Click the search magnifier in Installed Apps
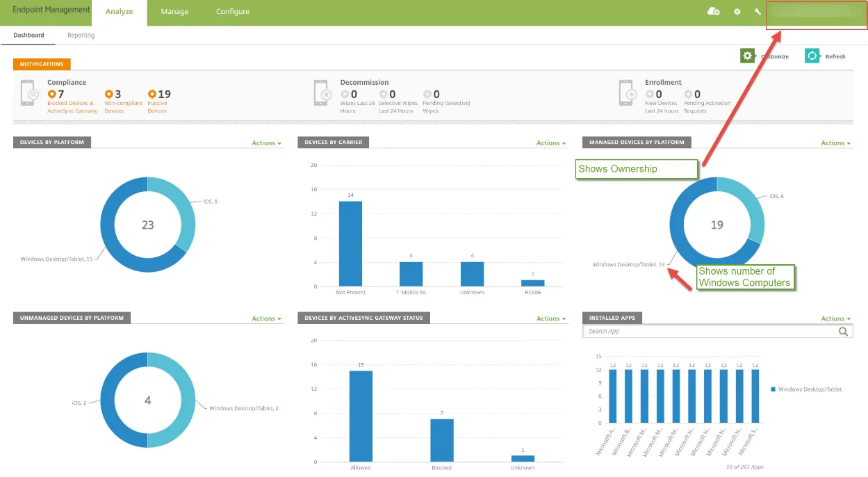Image resolution: width=868 pixels, height=477 pixels. tap(843, 332)
